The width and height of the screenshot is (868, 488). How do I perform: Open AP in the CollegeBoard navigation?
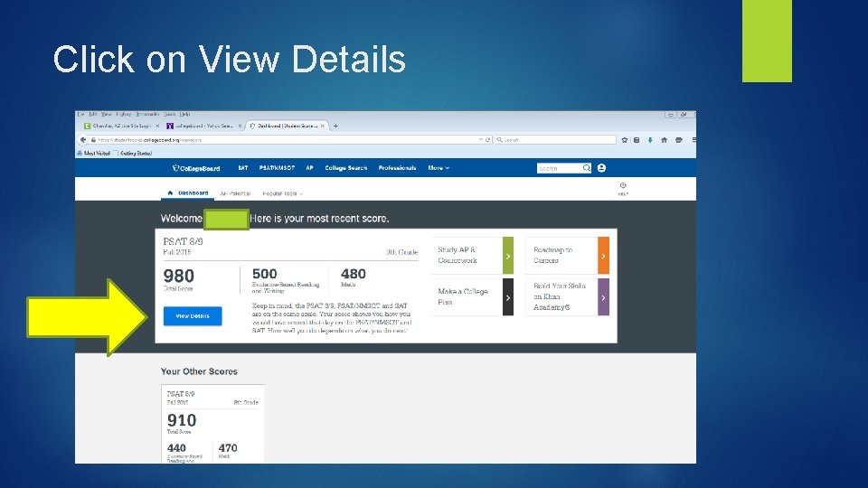[309, 168]
